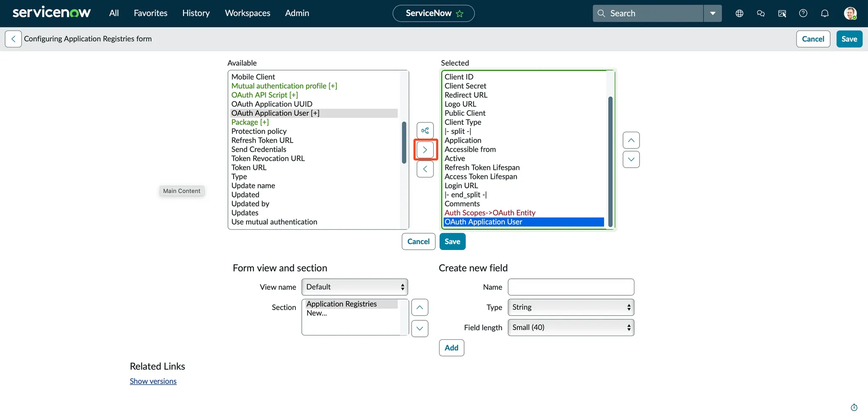Move selected field down in Selected list
Image resolution: width=868 pixels, height=419 pixels.
(631, 159)
